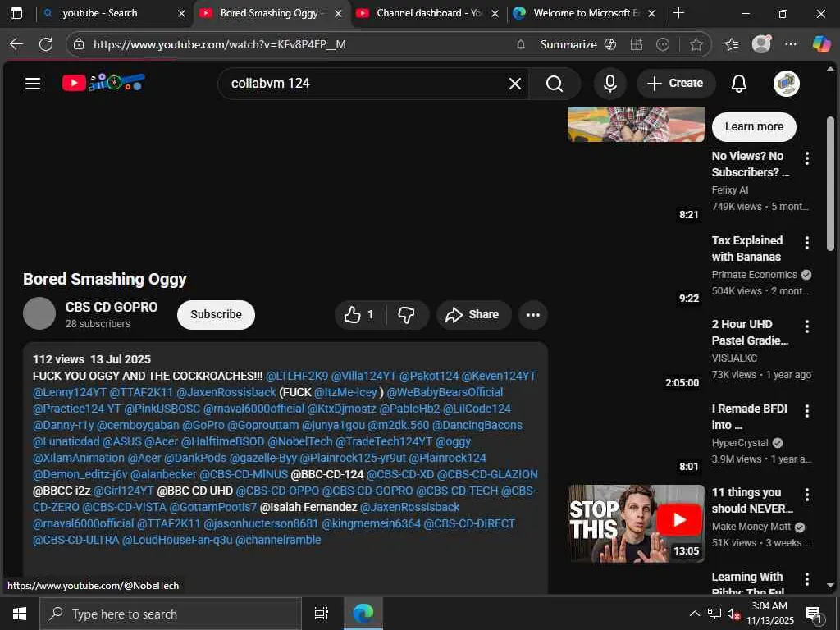Open the YouTube account avatar menu
Image resolution: width=840 pixels, height=630 pixels.
click(787, 84)
